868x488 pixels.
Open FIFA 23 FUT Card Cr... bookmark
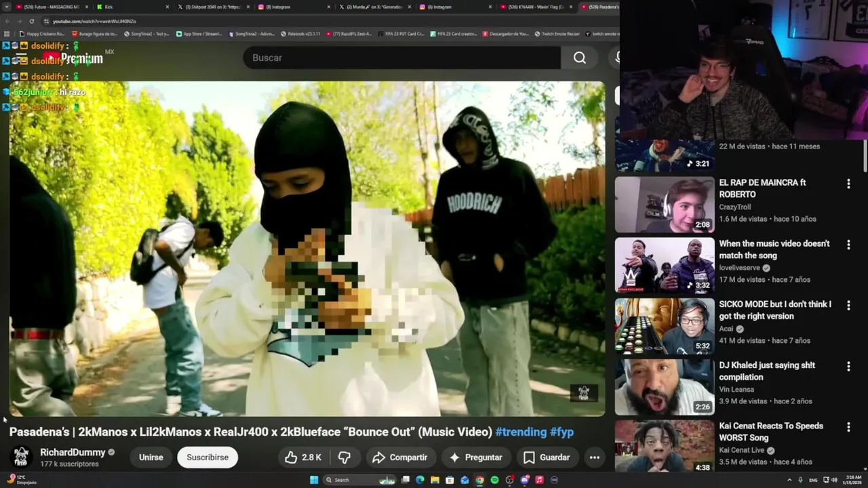tap(401, 33)
